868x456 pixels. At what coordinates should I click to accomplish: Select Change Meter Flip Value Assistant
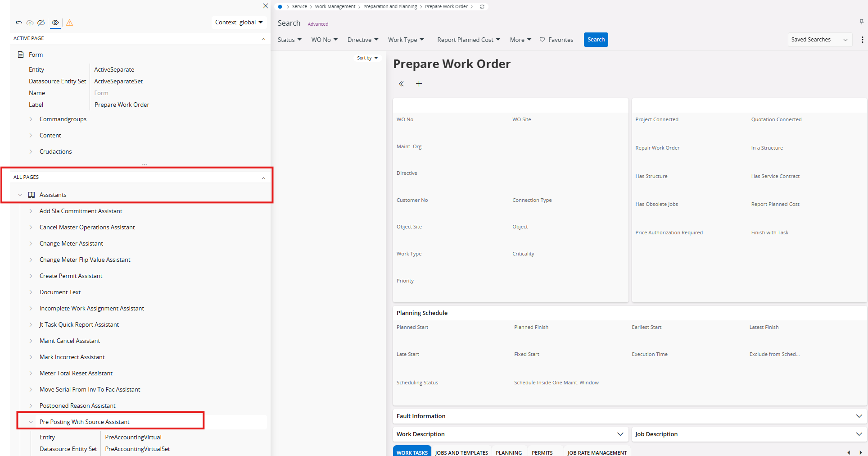tap(85, 260)
